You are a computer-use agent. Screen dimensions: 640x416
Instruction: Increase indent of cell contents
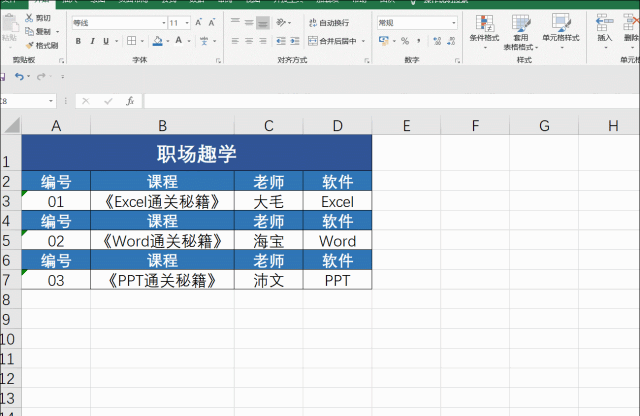click(295, 41)
